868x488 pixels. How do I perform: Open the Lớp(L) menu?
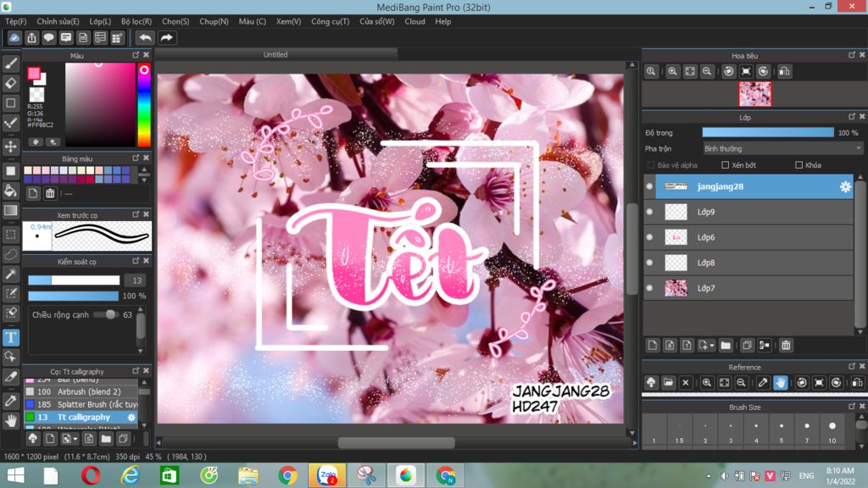click(x=100, y=21)
